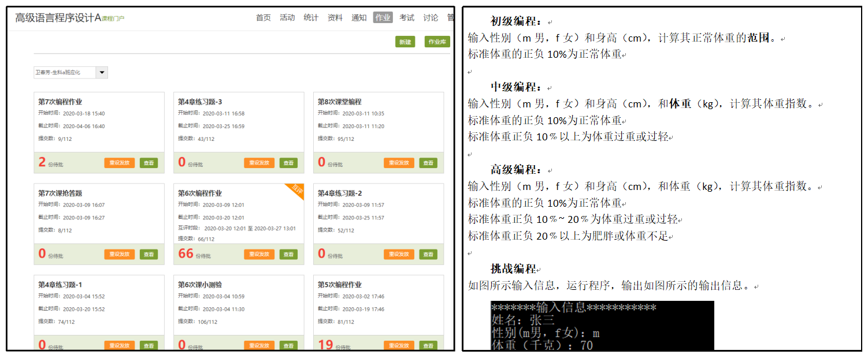Screen dimensions: 868x358
Task: Click the 挑战编程 heading in the document
Action: pos(514,269)
